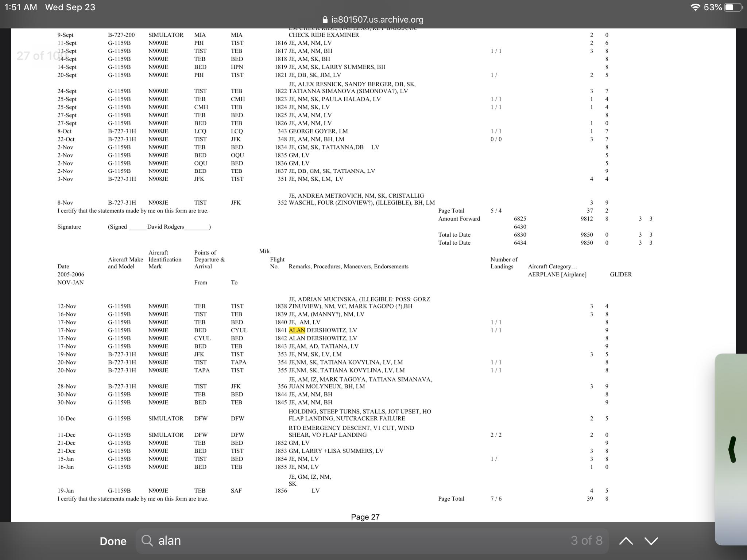Select 'Amount Forward' totals label
Viewport: 747px width, 560px height.
pyautogui.click(x=459, y=219)
